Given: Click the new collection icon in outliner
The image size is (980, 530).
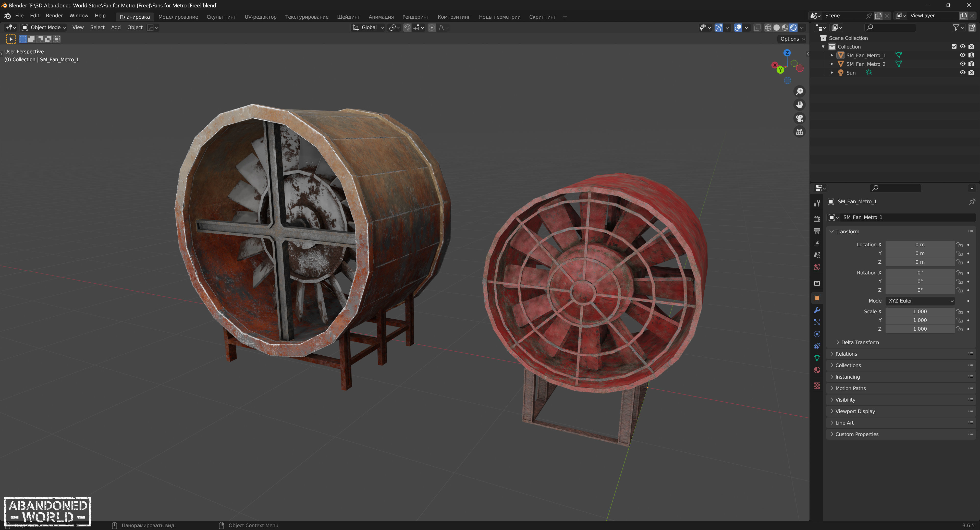Looking at the screenshot, I should [972, 27].
